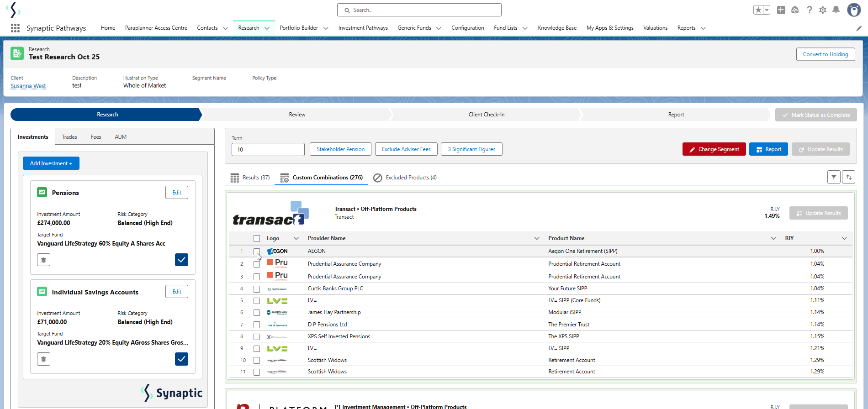This screenshot has height=409, width=868.
Task: Open the Logo column menu chevron
Action: (x=296, y=238)
